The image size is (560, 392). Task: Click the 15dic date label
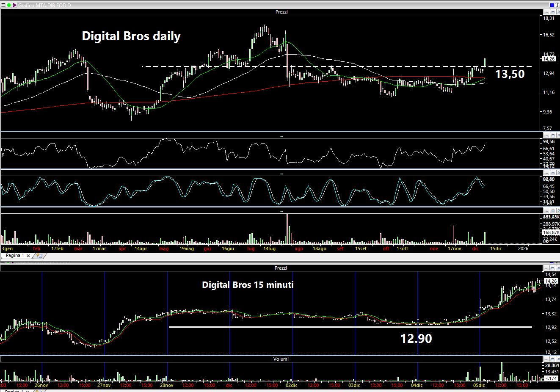click(496, 248)
